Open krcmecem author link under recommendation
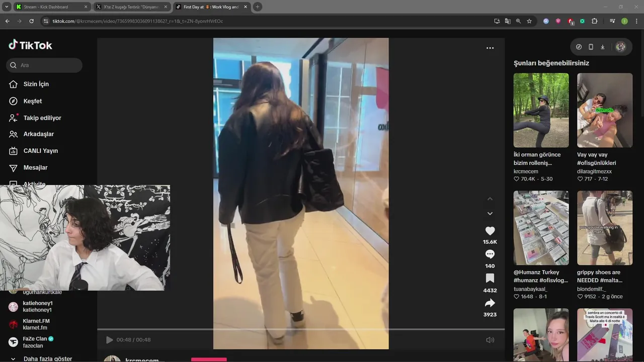 (x=526, y=171)
